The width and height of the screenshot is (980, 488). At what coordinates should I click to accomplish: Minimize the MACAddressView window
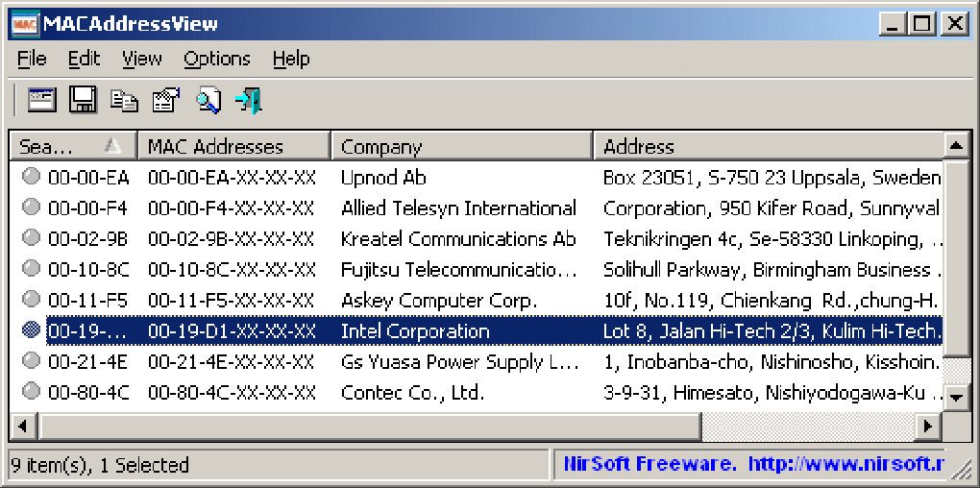tap(894, 24)
